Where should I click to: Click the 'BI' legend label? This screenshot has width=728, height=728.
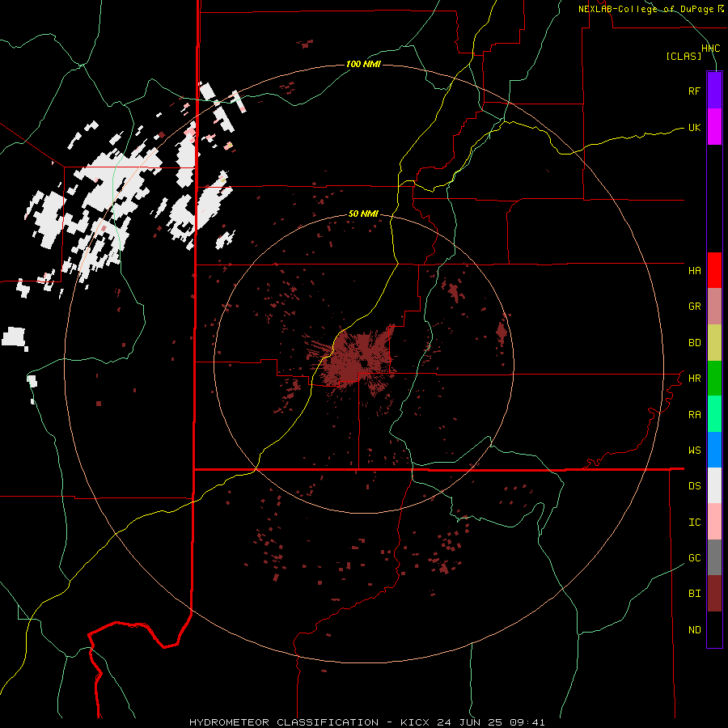point(695,594)
